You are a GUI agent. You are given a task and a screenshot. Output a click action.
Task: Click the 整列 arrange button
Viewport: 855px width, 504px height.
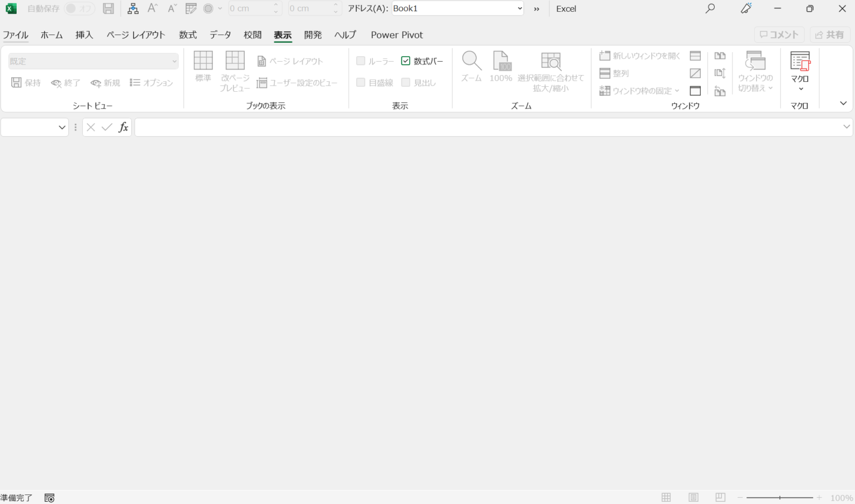(x=614, y=73)
